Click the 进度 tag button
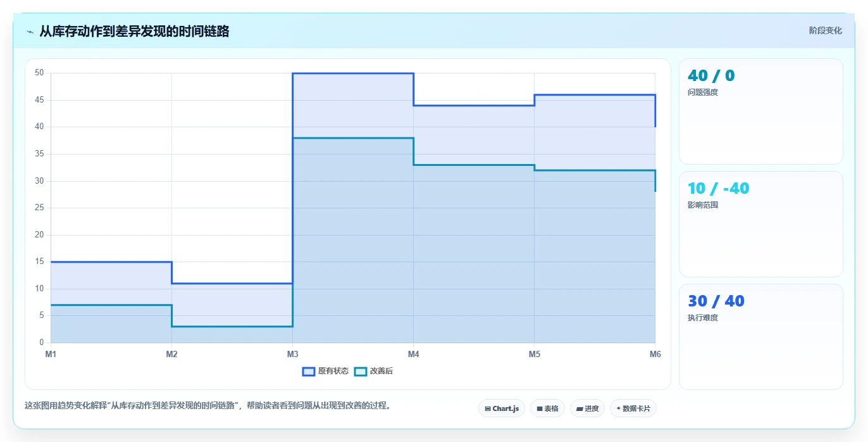This screenshot has width=868, height=442. point(587,408)
